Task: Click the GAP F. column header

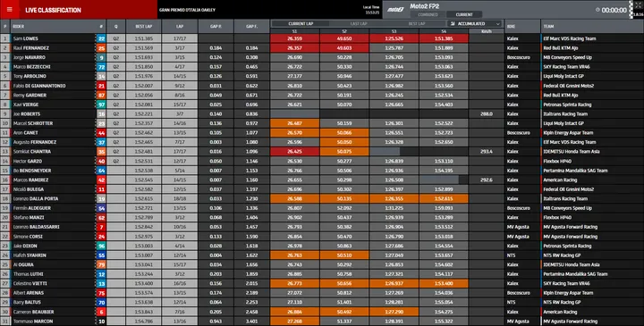Action: (251, 27)
